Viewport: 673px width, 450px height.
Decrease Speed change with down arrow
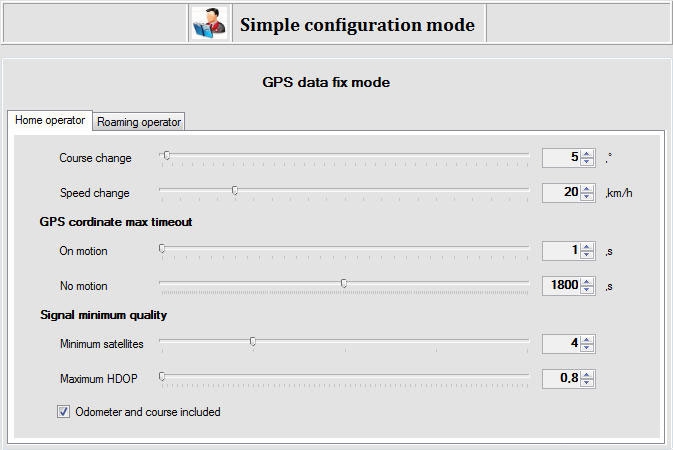click(587, 196)
